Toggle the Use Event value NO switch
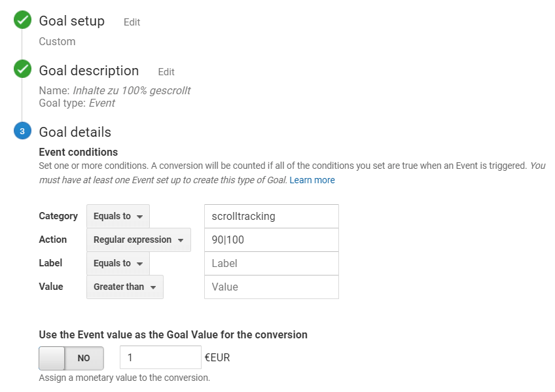 (71, 358)
